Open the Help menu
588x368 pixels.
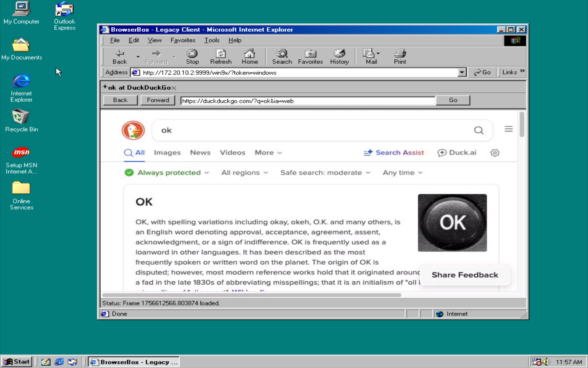coord(235,40)
